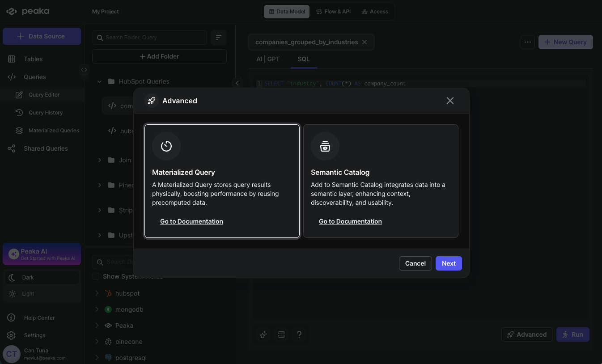Click the Next button in dialog
Viewport: 602px width, 364px height.
449,263
